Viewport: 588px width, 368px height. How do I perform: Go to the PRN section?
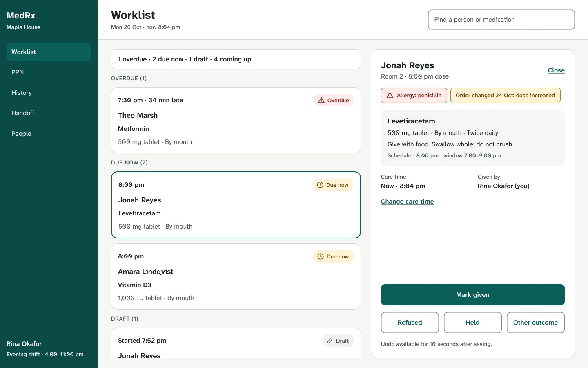[x=49, y=72]
